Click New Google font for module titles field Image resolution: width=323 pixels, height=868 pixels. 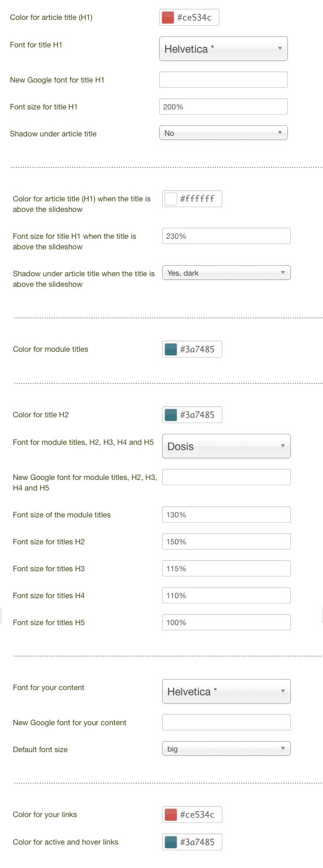point(226,477)
